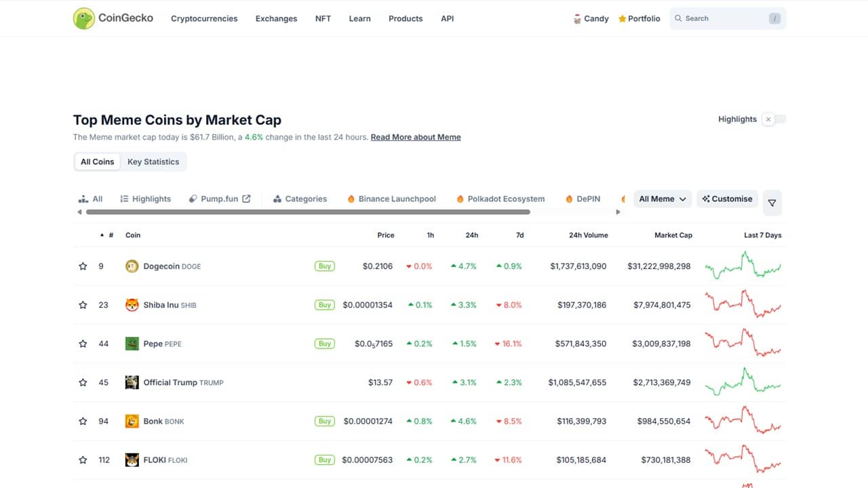
Task: Open the All Meme dropdown
Action: 663,199
